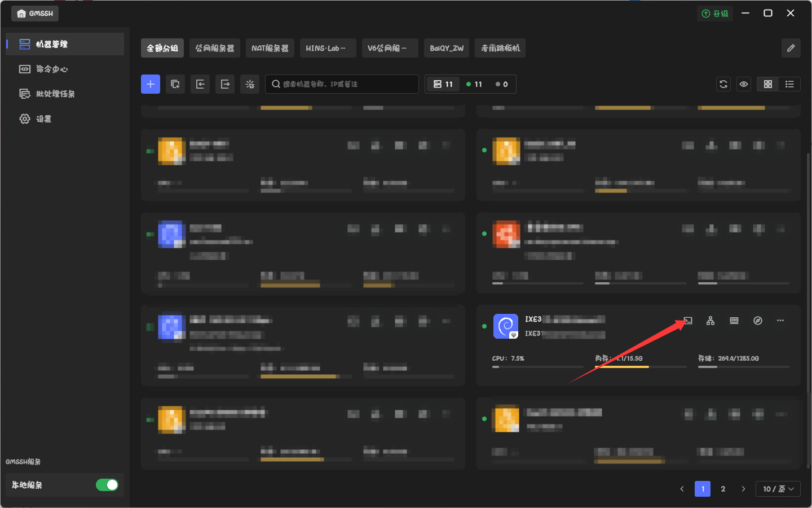
Task: Click the GMSSH home button
Action: click(x=35, y=14)
